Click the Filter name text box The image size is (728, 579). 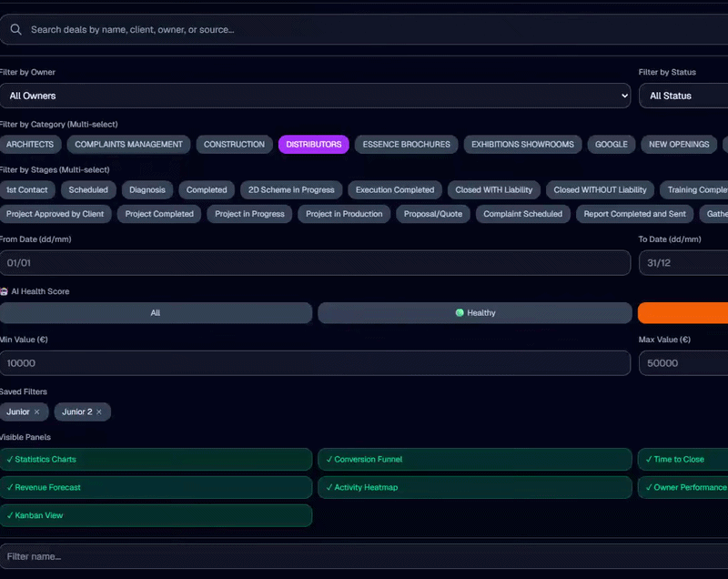pyautogui.click(x=364, y=556)
